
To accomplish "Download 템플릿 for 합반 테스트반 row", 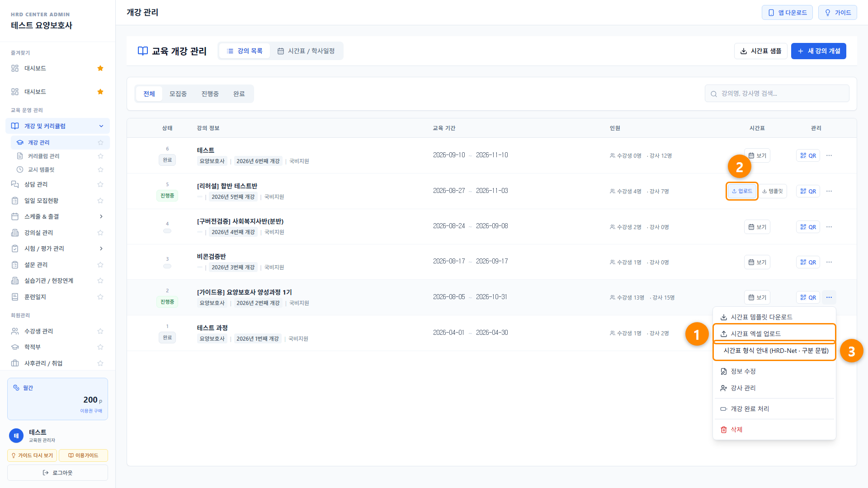I will [x=773, y=191].
